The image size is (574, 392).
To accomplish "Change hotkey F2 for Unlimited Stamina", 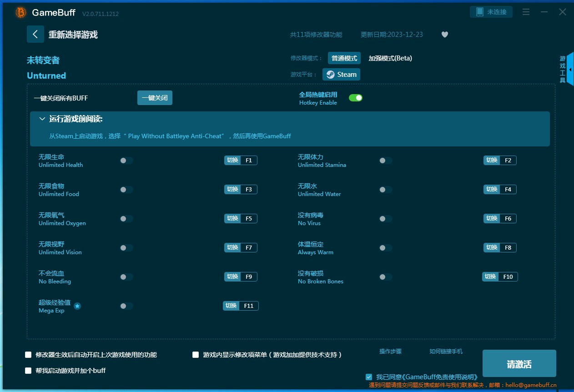I will point(500,160).
